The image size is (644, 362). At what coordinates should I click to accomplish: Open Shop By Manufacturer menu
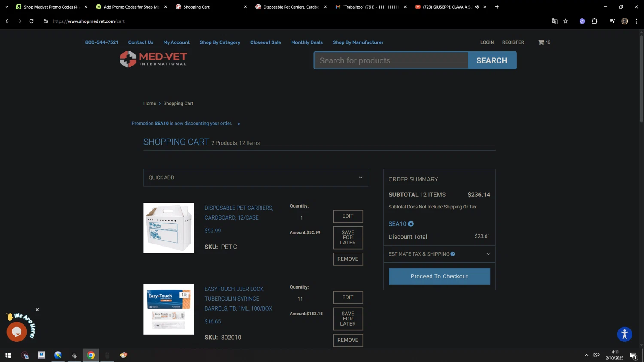[358, 42]
